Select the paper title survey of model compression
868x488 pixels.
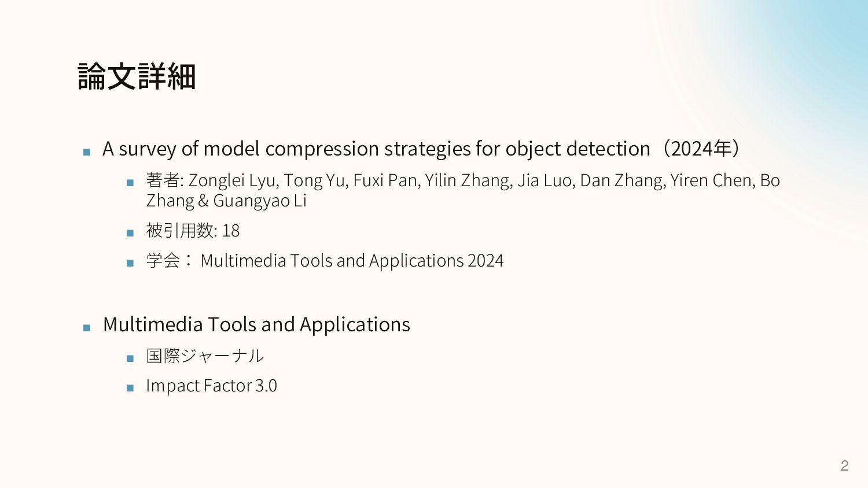(x=376, y=149)
